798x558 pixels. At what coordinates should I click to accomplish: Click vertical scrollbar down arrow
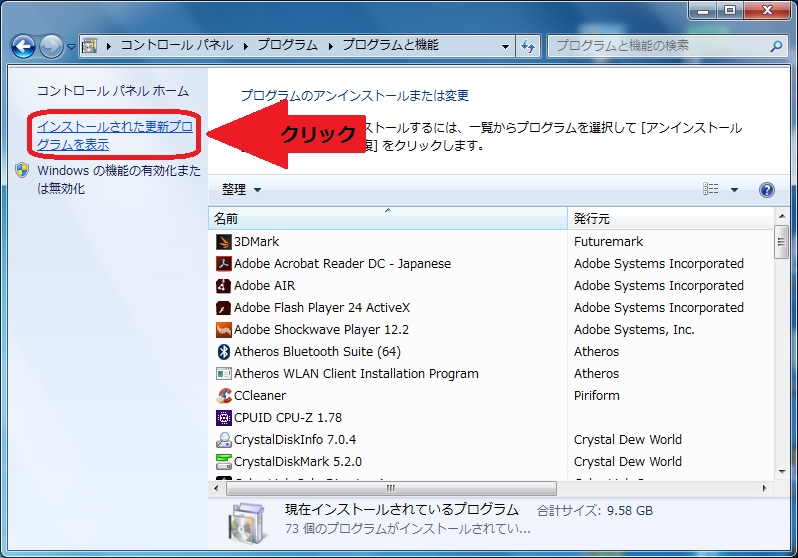[782, 472]
